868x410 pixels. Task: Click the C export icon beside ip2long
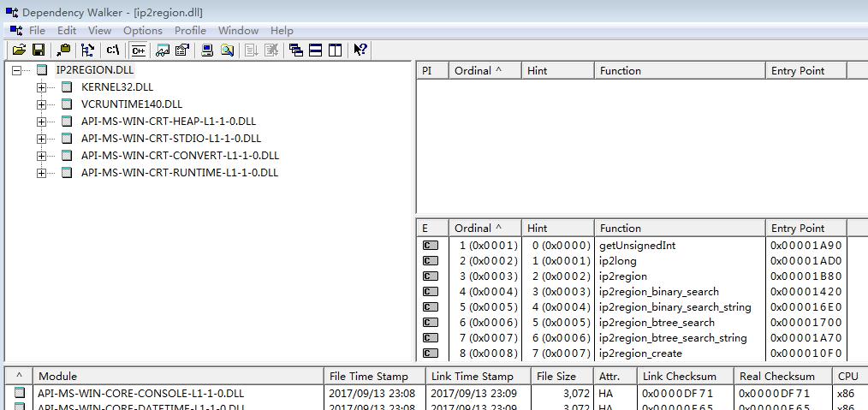(430, 261)
